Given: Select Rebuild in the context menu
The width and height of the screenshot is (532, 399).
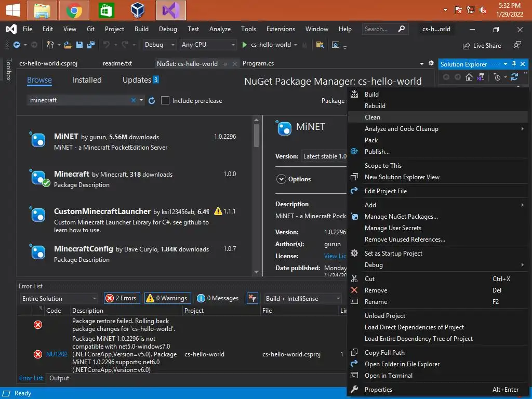Looking at the screenshot, I should coord(438,106).
